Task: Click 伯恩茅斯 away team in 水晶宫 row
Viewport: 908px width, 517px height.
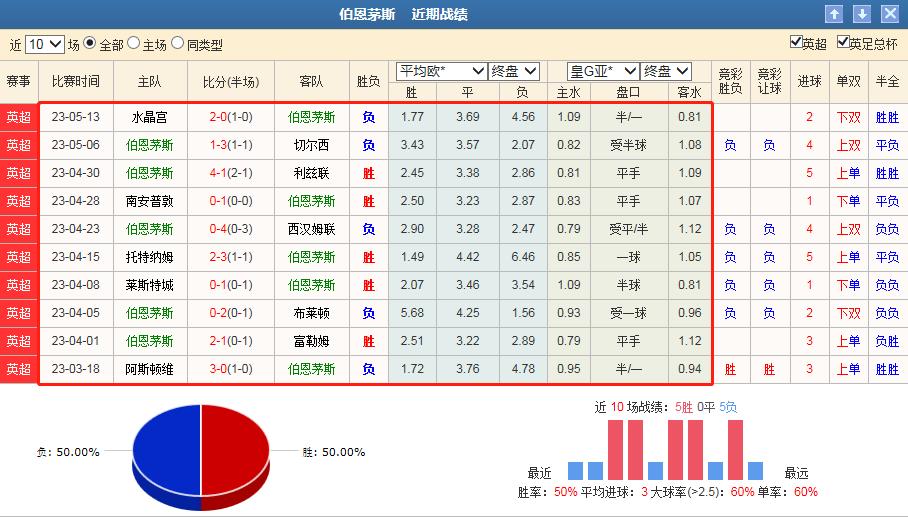Action: 312,118
